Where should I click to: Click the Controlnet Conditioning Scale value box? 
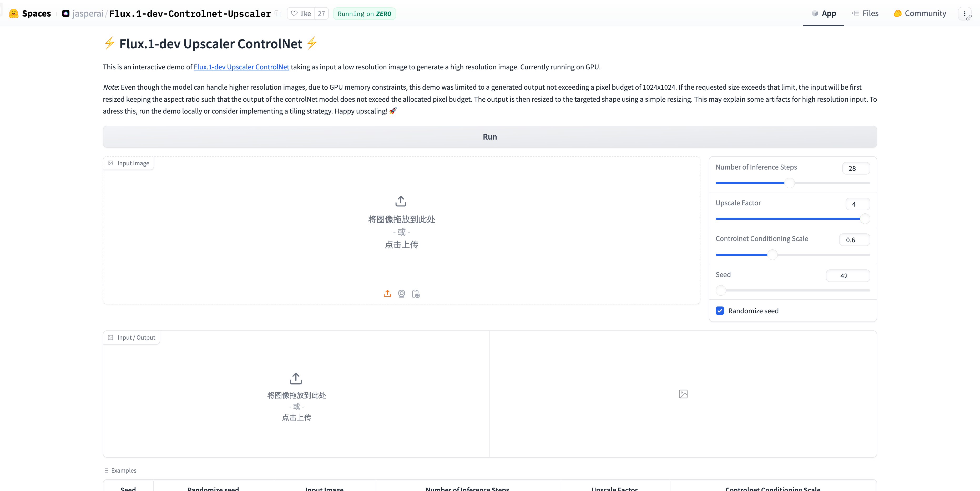(855, 240)
